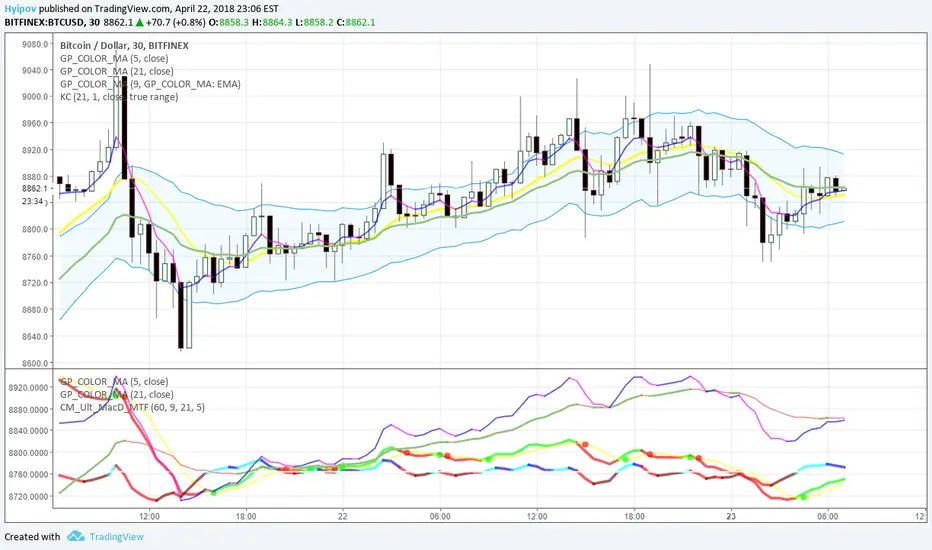This screenshot has height=550, width=932.
Task: Click the 9080.0 price axis label
Action: (34, 44)
